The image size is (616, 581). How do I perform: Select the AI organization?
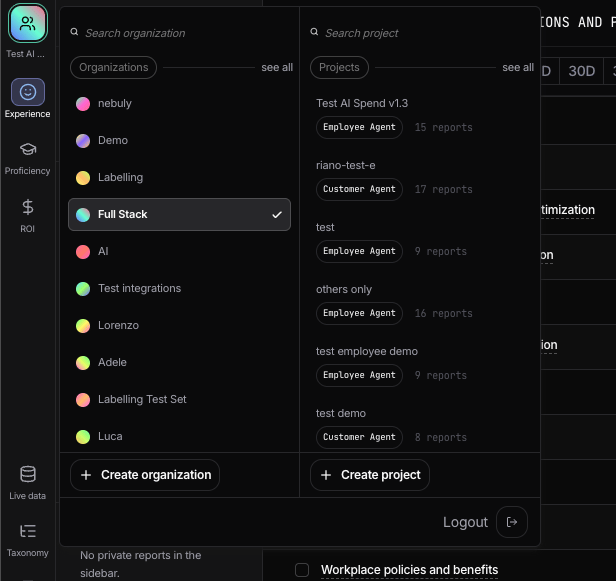pyautogui.click(x=179, y=251)
